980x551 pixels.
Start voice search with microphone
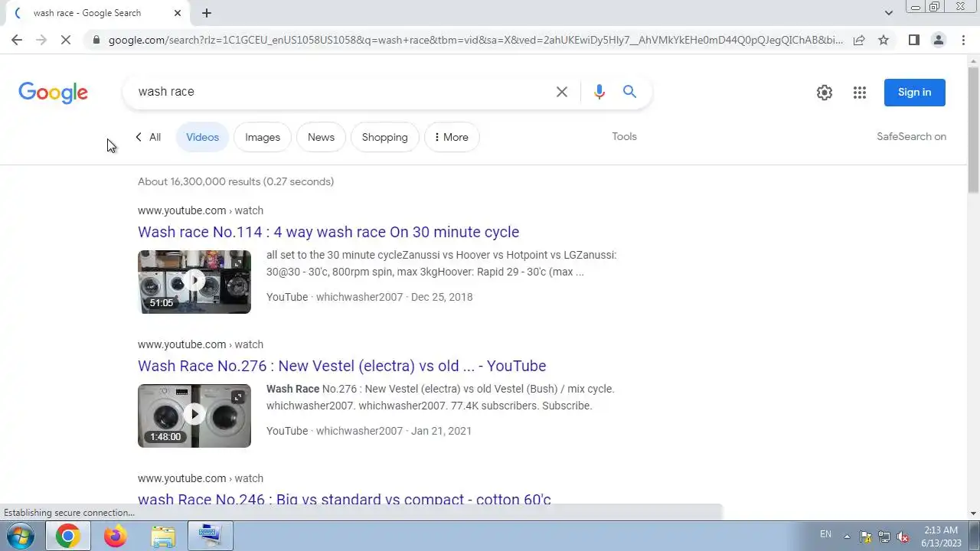click(x=599, y=92)
